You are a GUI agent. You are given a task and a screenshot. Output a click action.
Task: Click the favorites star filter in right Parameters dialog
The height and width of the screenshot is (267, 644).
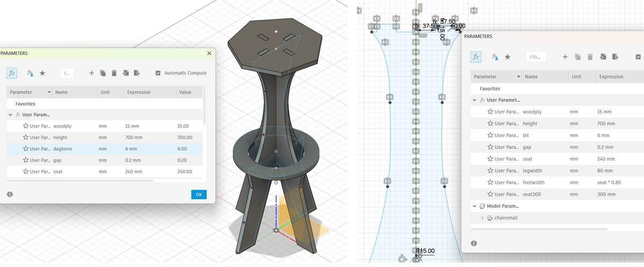point(507,56)
